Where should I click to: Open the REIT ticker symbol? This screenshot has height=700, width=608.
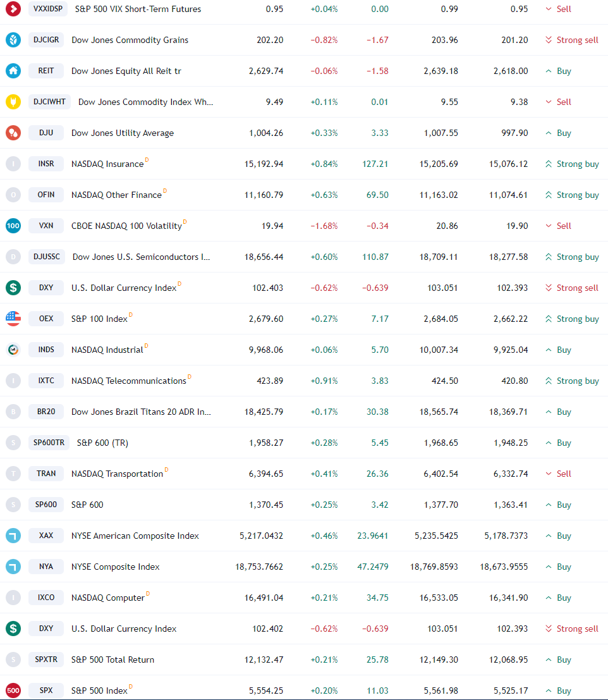(x=46, y=71)
